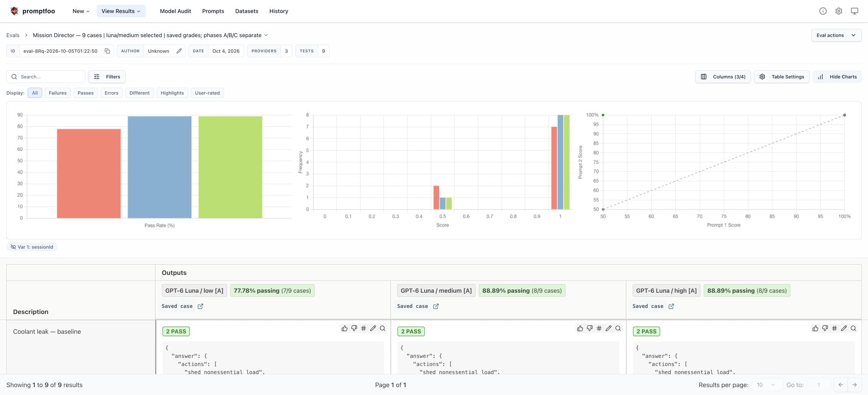Show only User-rated results

click(x=207, y=93)
